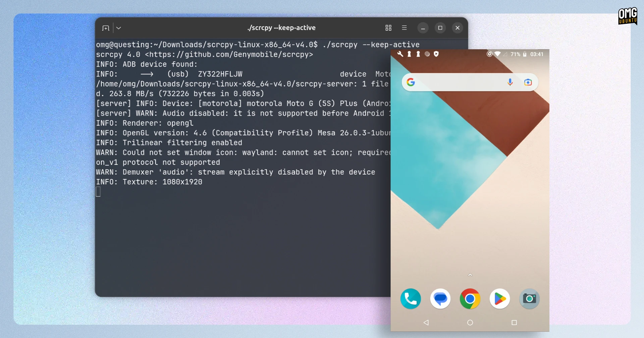Viewport: 644px width, 338px height.
Task: Click the OMG Ubuntu logo
Action: (x=628, y=16)
